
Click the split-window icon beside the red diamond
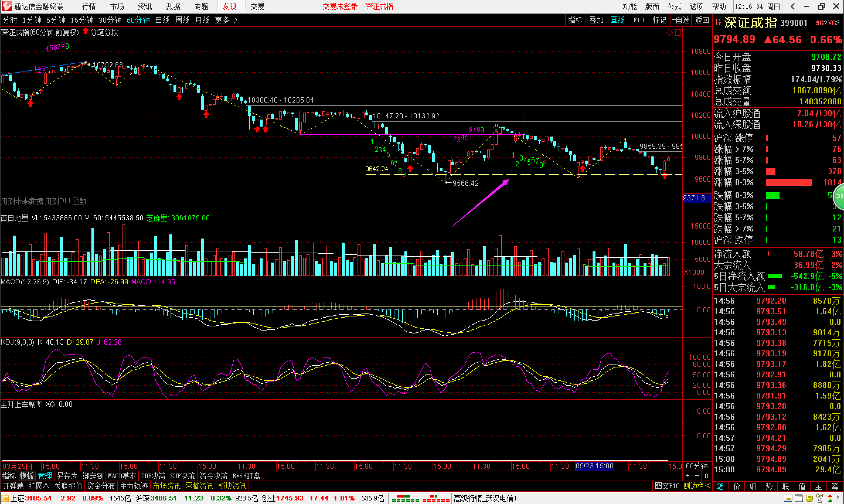coord(678,33)
